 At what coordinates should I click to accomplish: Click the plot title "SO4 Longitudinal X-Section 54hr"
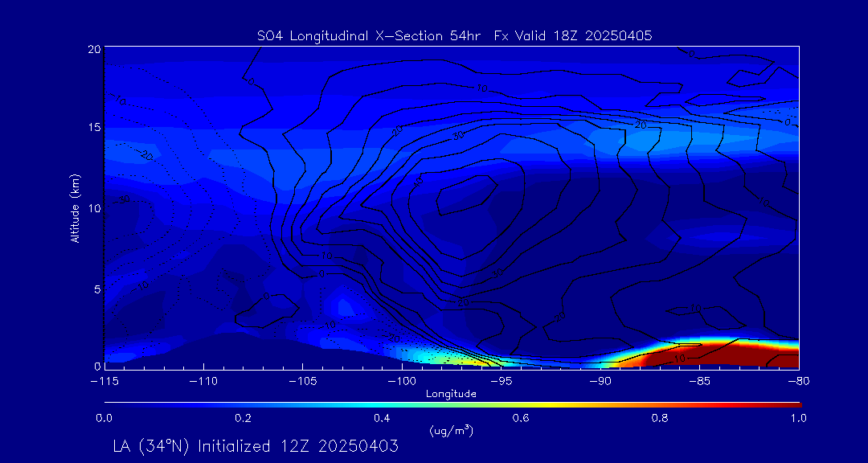click(x=371, y=37)
